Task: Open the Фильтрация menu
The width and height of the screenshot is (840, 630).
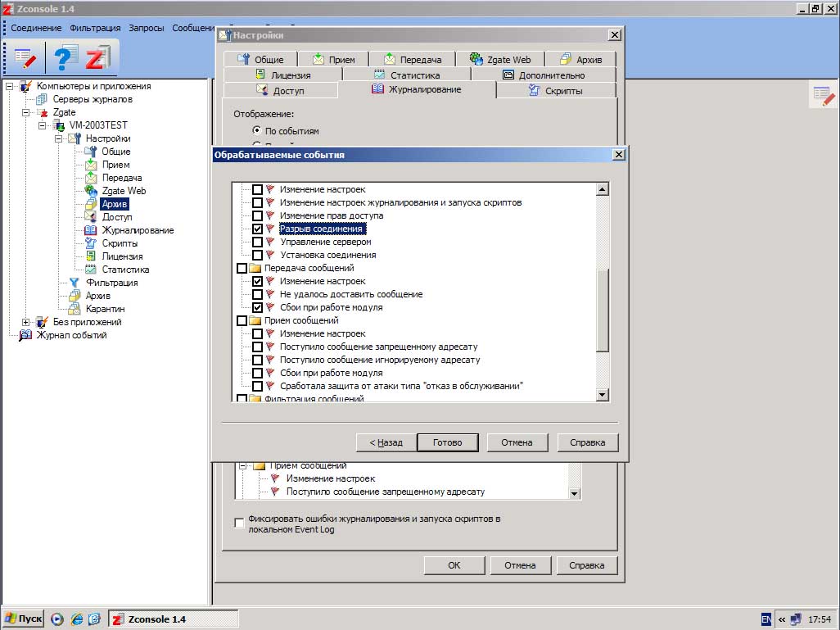Action: pyautogui.click(x=95, y=28)
